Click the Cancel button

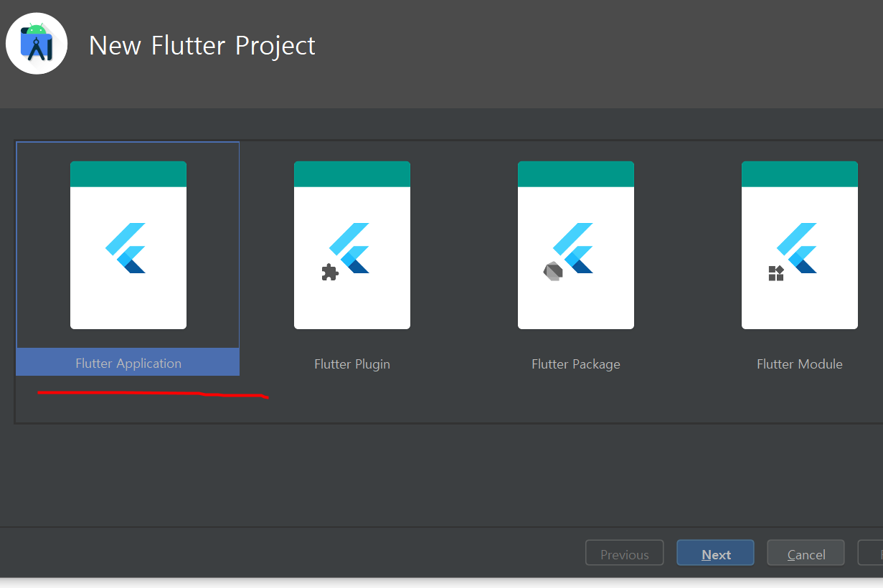point(806,554)
